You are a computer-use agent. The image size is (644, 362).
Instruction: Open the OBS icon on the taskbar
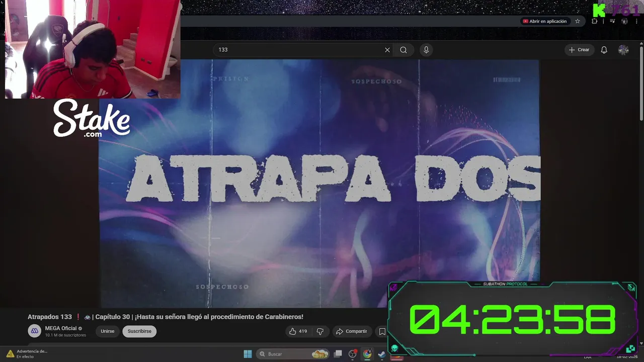coord(353,354)
